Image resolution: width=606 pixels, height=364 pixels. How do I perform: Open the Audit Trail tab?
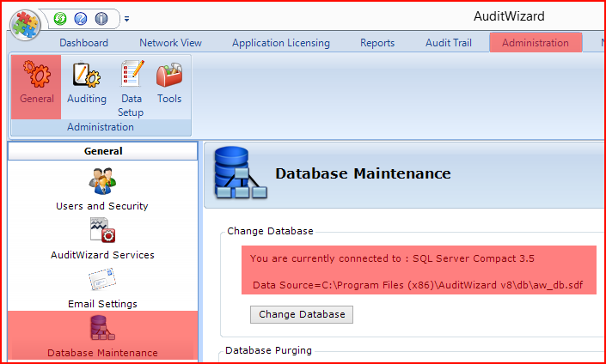tap(449, 42)
